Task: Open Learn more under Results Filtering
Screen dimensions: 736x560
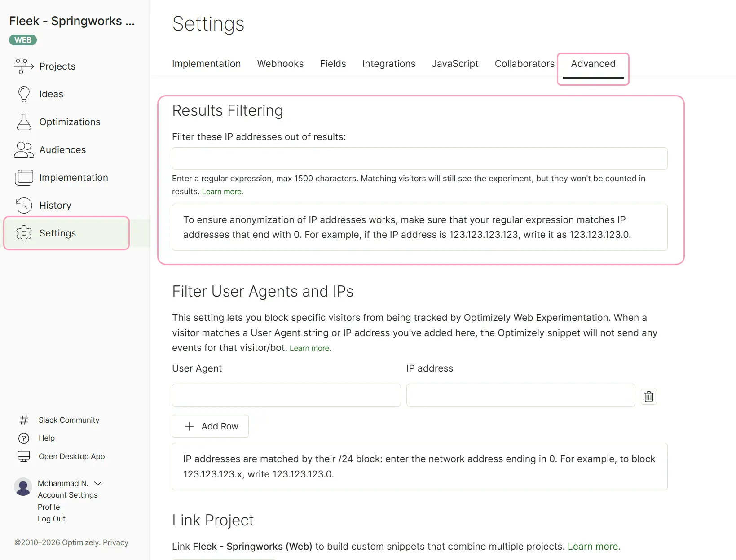Action: [x=222, y=192]
